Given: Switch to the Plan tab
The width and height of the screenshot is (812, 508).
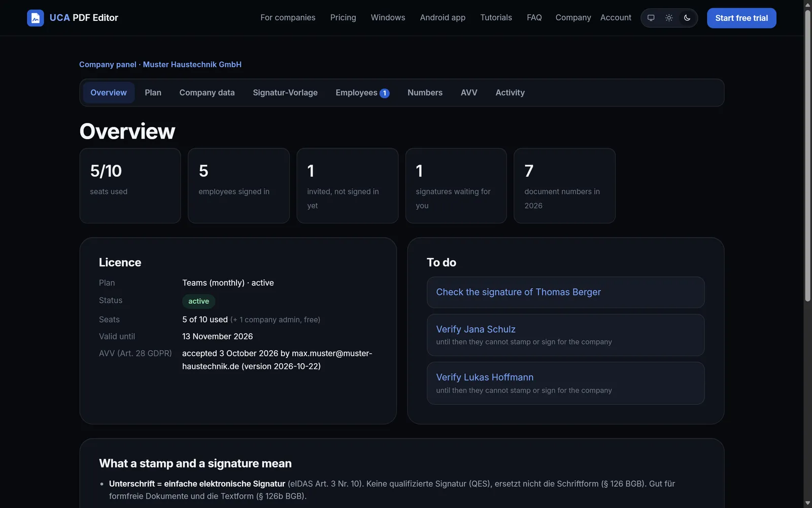Looking at the screenshot, I should coord(153,92).
